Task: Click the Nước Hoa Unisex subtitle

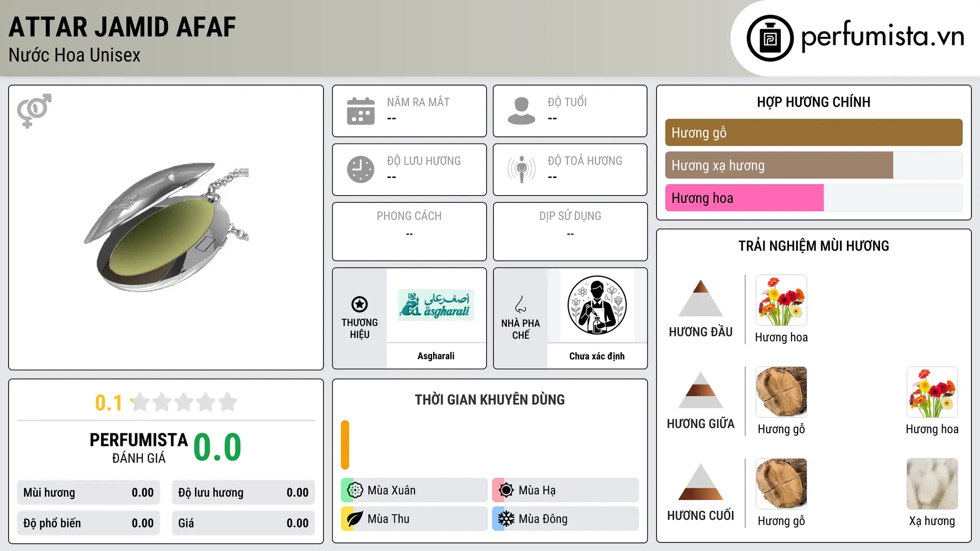Action: click(x=75, y=55)
